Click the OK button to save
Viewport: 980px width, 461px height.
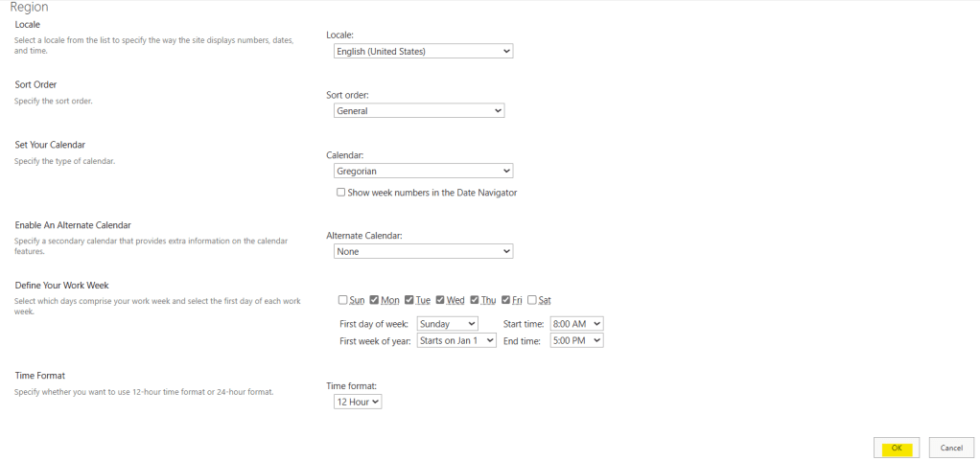[897, 448]
